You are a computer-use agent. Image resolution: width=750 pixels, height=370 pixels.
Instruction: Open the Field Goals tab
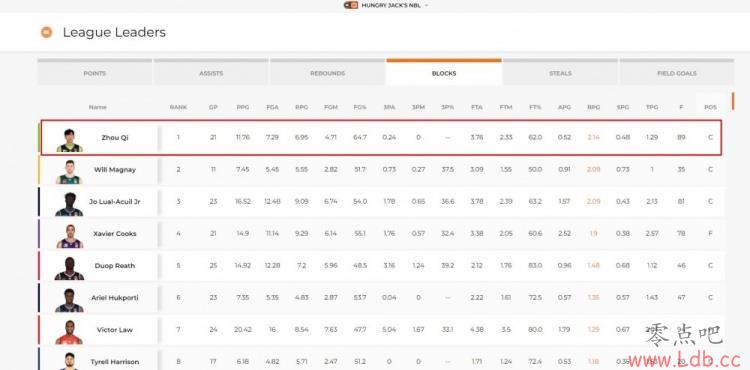pos(677,74)
